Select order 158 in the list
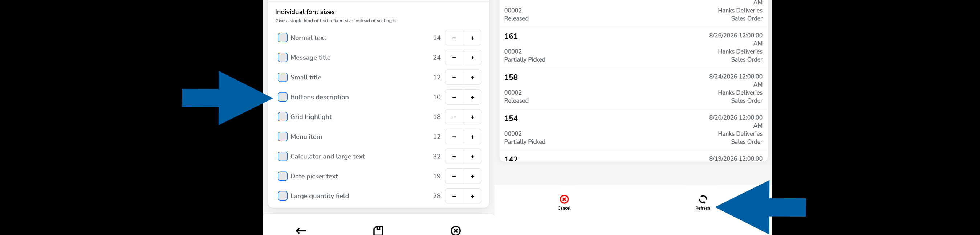Screen dimensions: 980x235 point(633,88)
